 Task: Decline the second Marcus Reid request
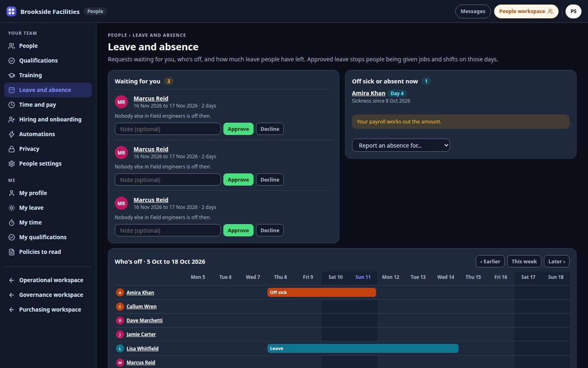point(270,180)
